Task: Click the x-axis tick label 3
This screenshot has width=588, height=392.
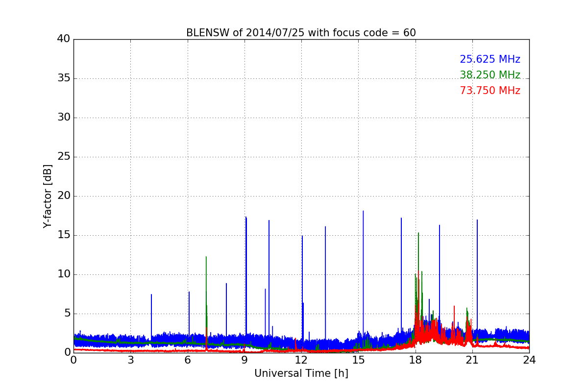Action: pos(130,360)
